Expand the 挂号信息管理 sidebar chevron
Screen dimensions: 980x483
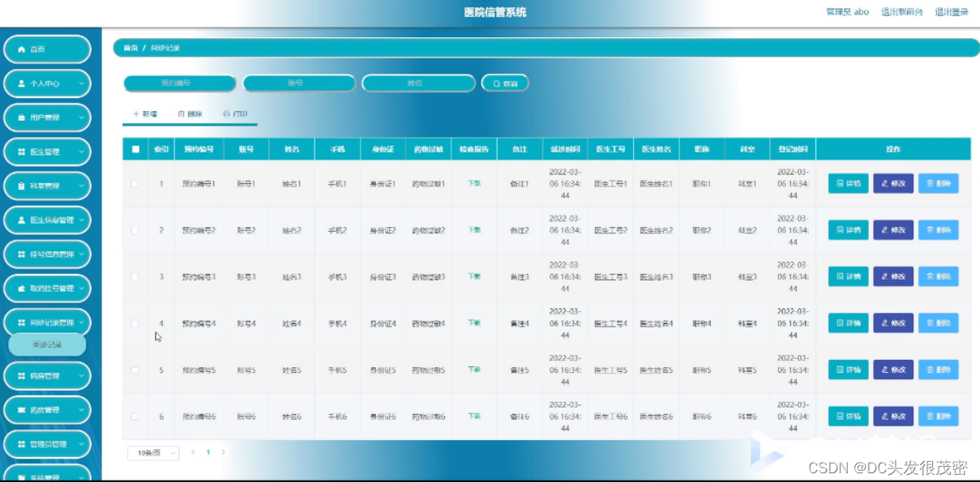pos(82,254)
